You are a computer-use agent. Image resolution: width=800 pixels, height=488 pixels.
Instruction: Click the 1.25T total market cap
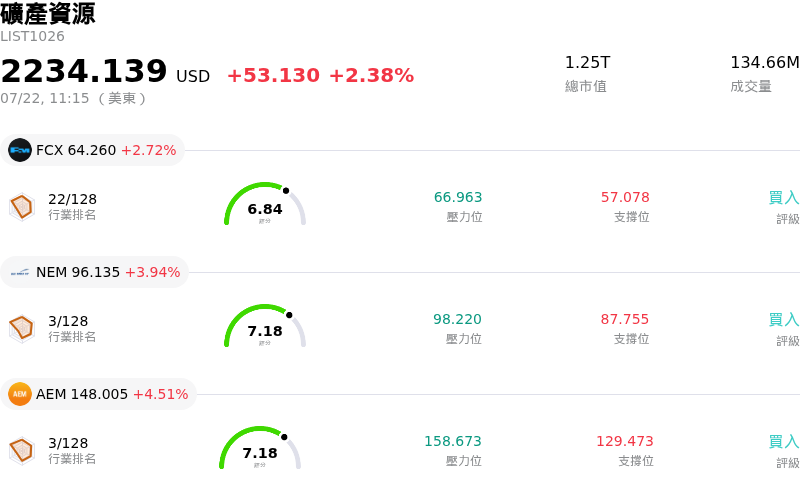pos(587,62)
